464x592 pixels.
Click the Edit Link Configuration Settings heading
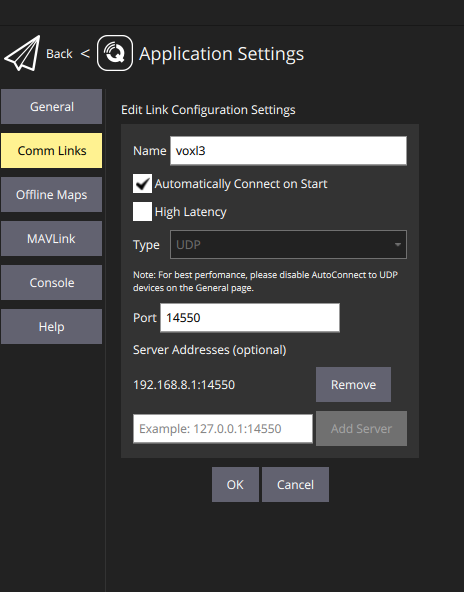[x=208, y=110]
